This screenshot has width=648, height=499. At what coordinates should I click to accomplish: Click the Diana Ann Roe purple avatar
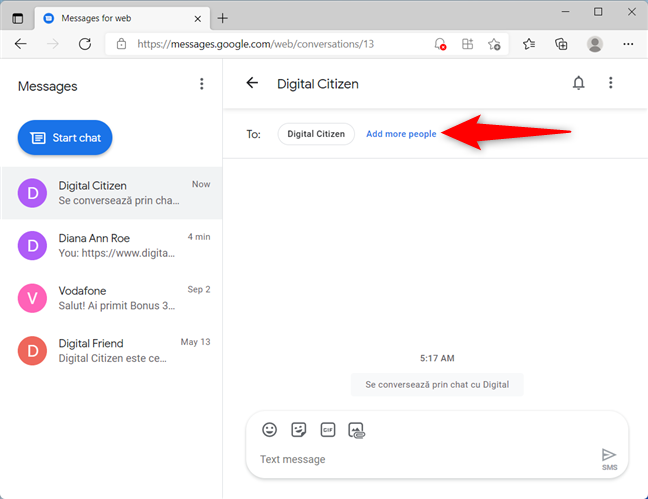[x=32, y=246]
